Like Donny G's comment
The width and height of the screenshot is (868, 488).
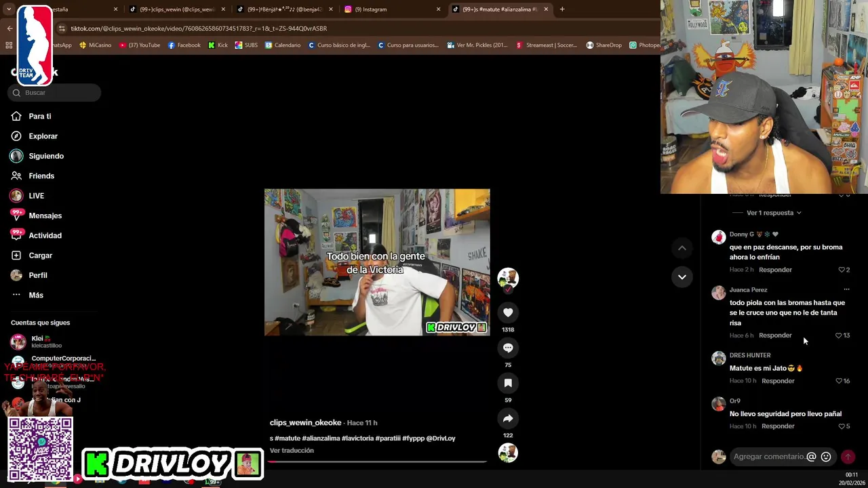(844, 270)
